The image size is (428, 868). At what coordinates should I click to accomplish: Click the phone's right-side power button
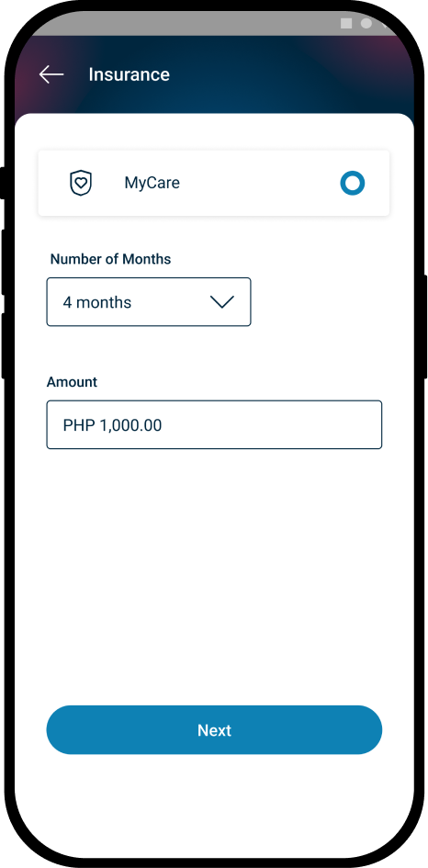click(x=425, y=327)
